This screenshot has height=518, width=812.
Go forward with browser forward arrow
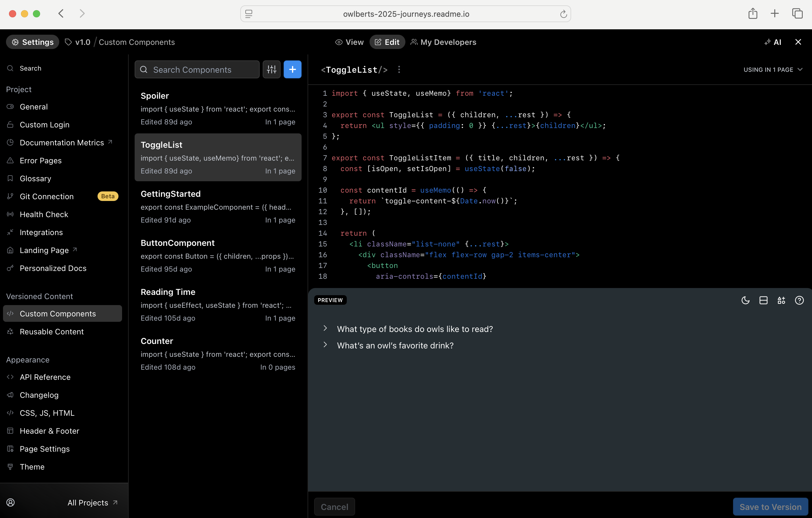click(x=82, y=13)
